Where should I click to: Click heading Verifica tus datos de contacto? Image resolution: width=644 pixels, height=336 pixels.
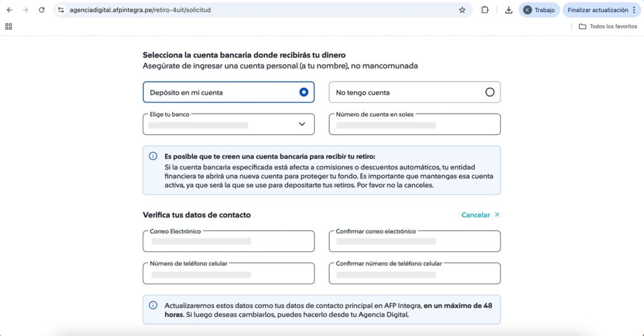pyautogui.click(x=197, y=215)
